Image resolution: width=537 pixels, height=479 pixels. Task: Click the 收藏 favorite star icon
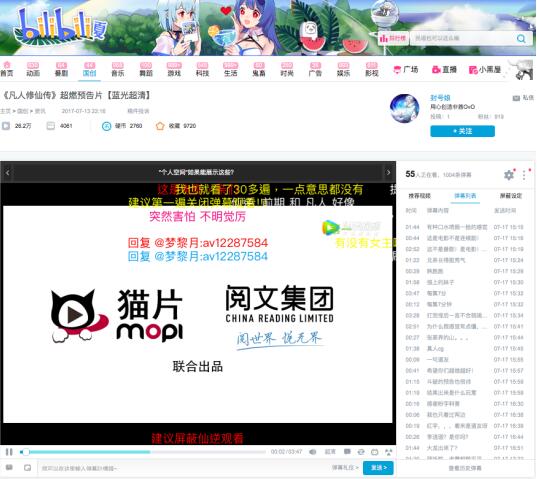tap(160, 126)
